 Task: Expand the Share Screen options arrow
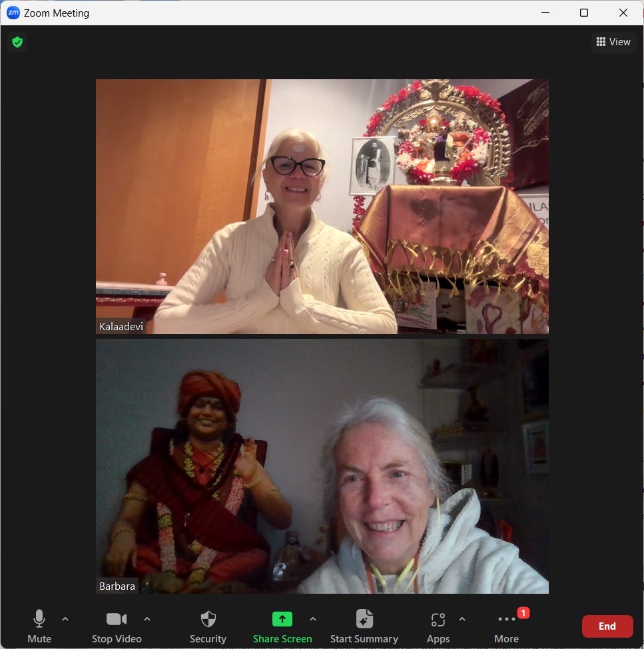coord(313,619)
